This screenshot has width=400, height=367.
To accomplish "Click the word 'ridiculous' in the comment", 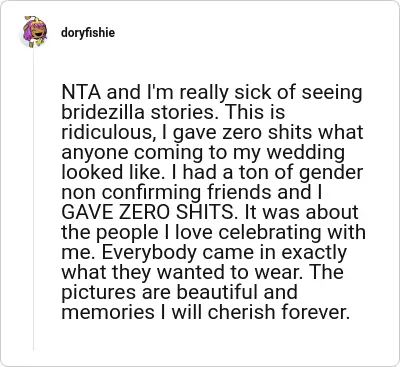I will point(105,132).
